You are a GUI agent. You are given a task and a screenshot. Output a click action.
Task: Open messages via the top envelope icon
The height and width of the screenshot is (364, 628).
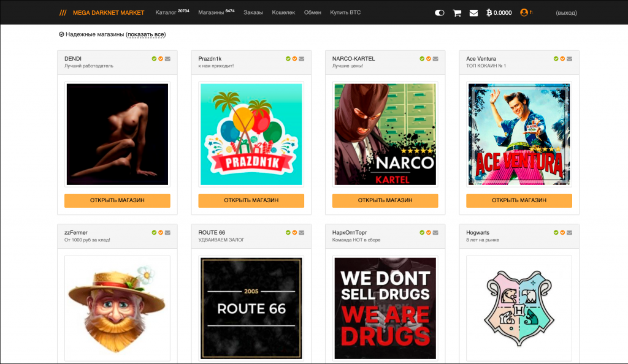pos(473,13)
